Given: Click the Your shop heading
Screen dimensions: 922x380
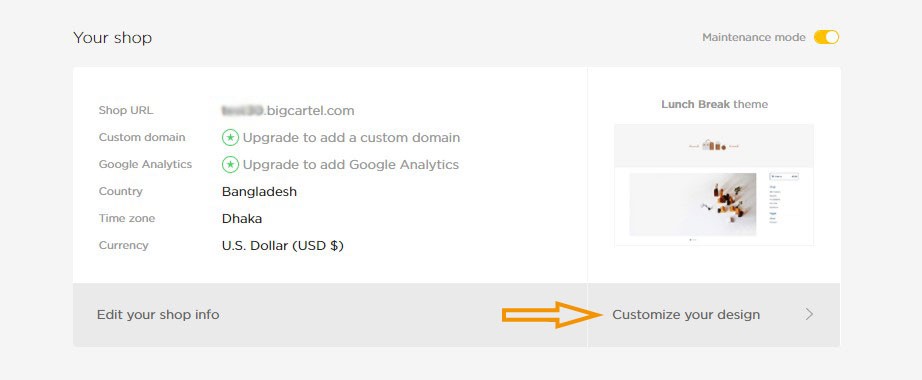Looking at the screenshot, I should (112, 38).
